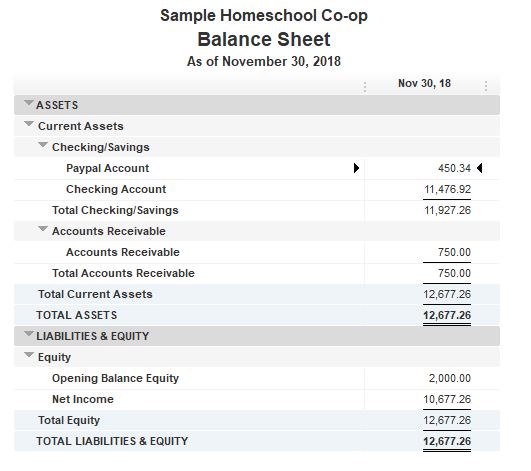The image size is (531, 471).
Task: Select the Opening Balance Equity row
Action: (x=257, y=378)
